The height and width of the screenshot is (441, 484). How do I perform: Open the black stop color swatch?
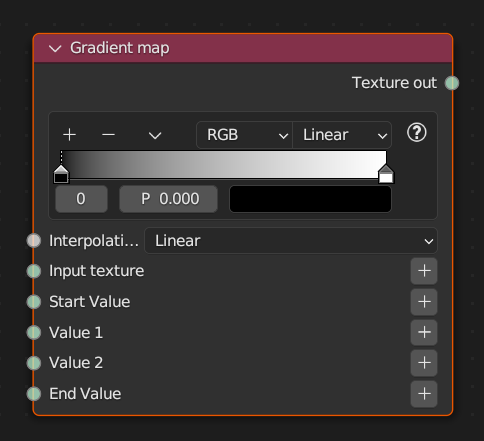pos(310,199)
